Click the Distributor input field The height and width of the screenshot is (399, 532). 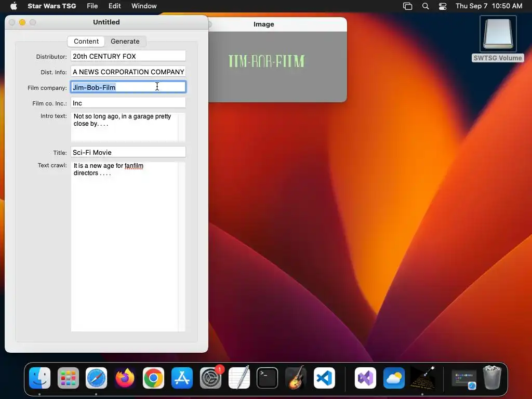click(128, 56)
